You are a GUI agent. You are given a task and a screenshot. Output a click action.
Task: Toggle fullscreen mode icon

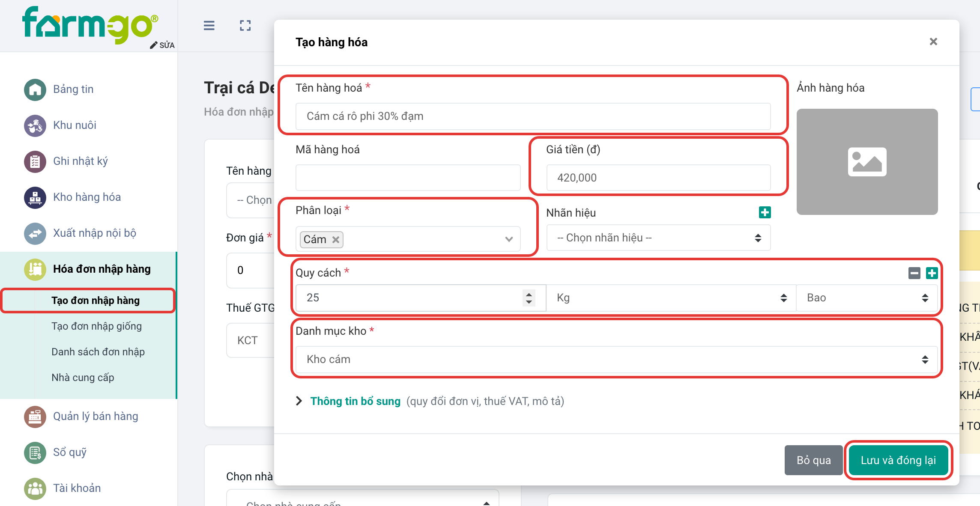[x=245, y=26]
